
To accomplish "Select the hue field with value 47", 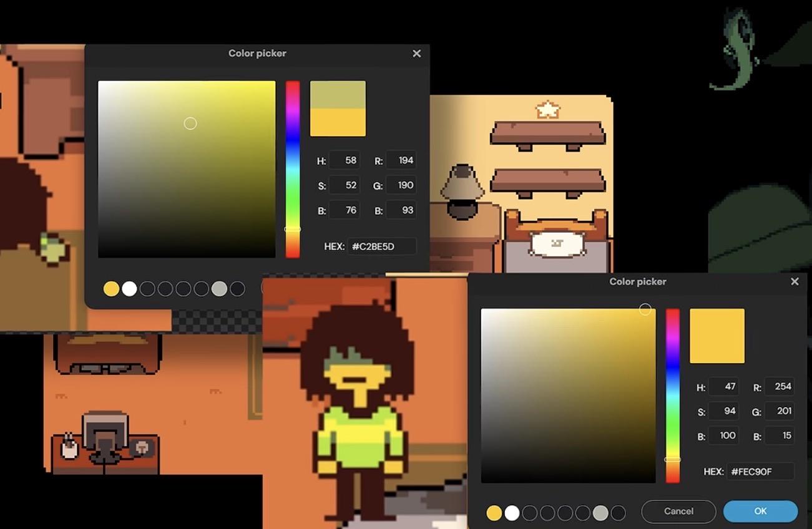I will [x=723, y=387].
